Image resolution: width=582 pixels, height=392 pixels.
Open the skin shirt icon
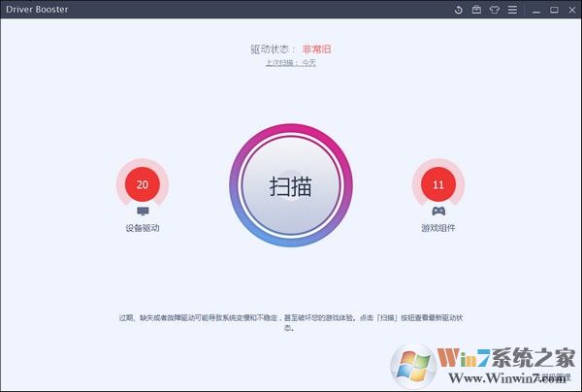(495, 10)
